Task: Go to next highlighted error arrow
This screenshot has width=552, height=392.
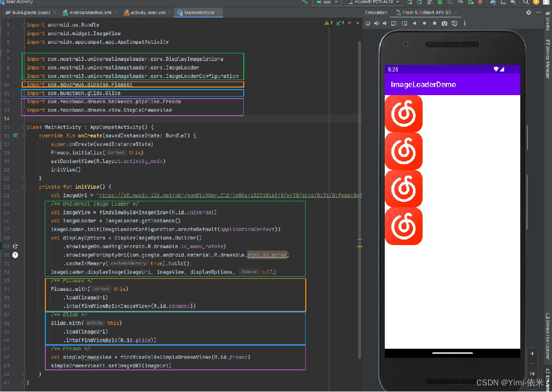Action: click(358, 23)
